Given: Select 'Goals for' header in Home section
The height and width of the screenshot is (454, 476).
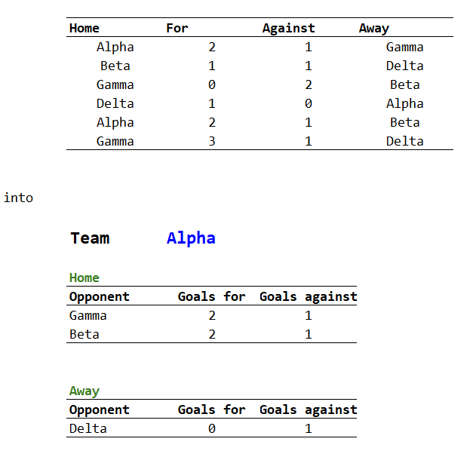Looking at the screenshot, I should (211, 296).
